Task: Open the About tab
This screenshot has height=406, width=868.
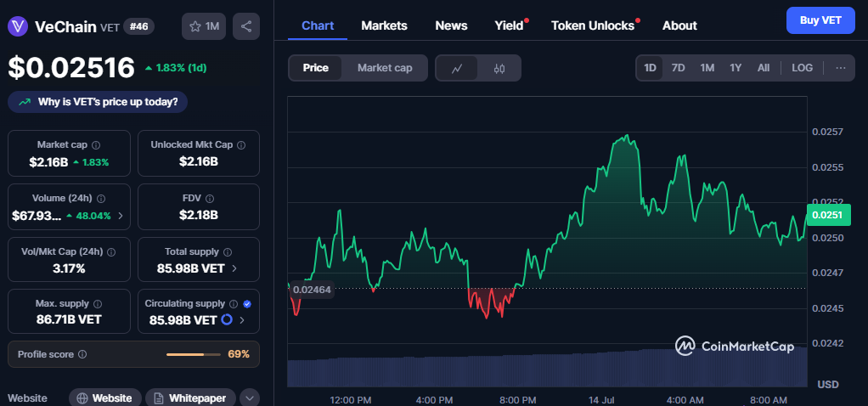Action: [x=679, y=25]
